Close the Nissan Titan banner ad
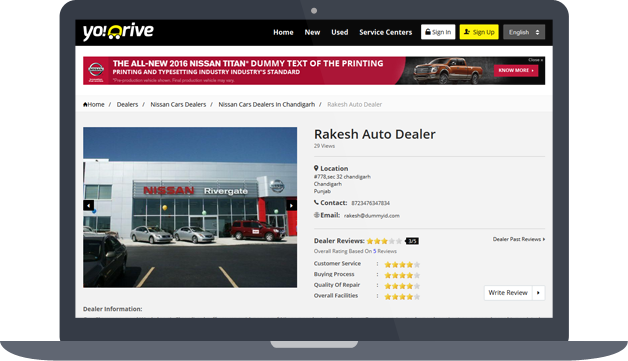 pyautogui.click(x=535, y=60)
